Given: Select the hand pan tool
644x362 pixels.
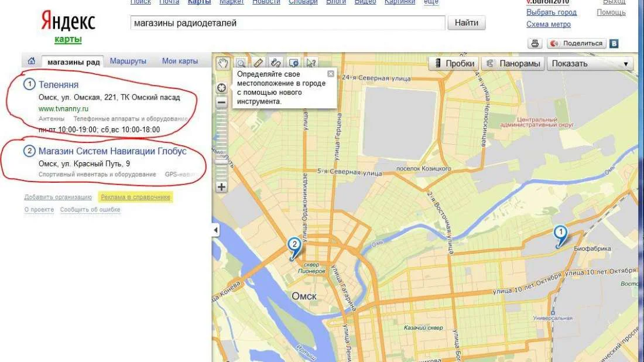Looking at the screenshot, I should (222, 63).
